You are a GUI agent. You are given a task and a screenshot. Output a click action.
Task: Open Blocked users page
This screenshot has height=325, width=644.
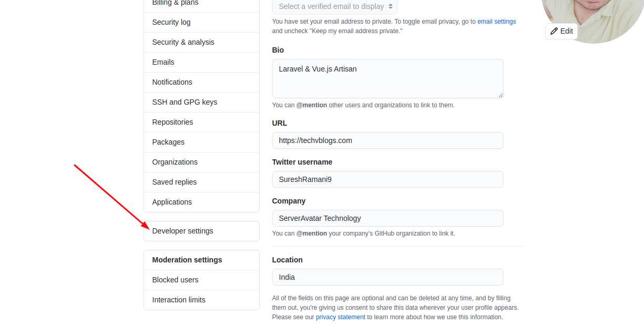pyautogui.click(x=201, y=280)
